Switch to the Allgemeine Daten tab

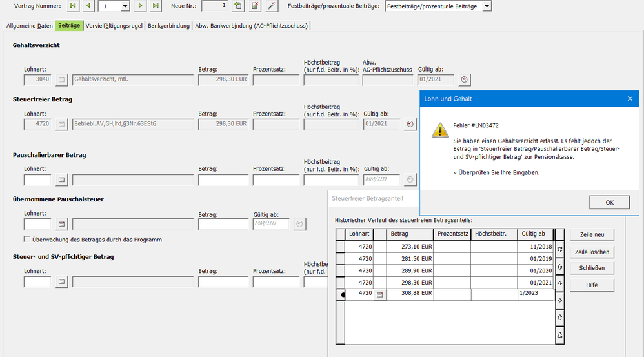click(30, 26)
